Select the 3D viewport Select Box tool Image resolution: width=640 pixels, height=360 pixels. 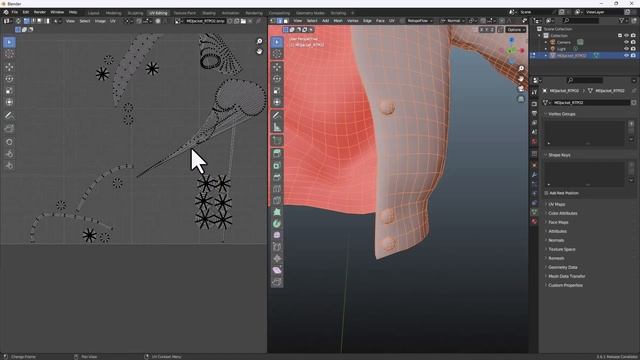click(x=277, y=42)
